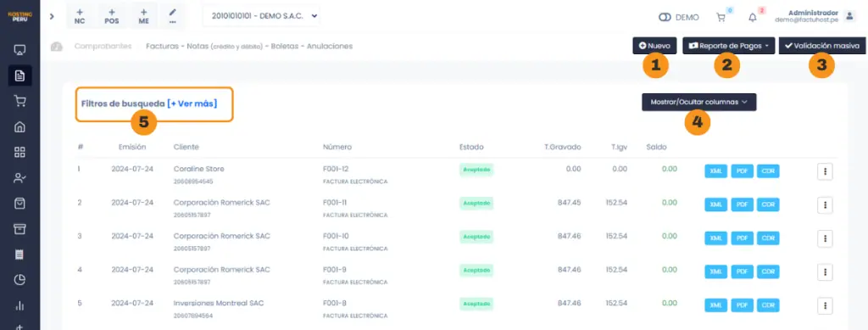Toggle the DEMO mode switch
868x330 pixels.
(x=665, y=17)
